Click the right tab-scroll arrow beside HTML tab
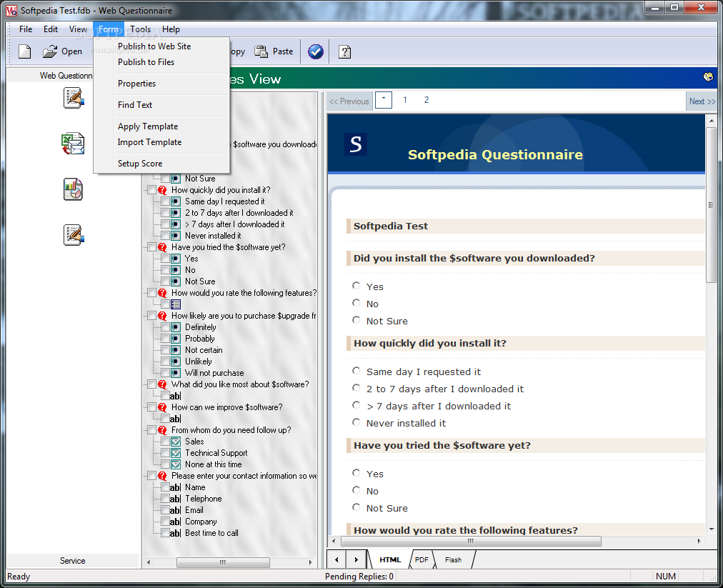Viewport: 723px width, 588px height. (x=356, y=560)
